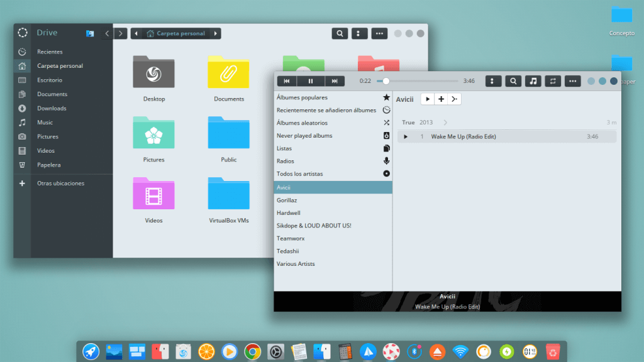Open Álbumes populares

click(333, 97)
